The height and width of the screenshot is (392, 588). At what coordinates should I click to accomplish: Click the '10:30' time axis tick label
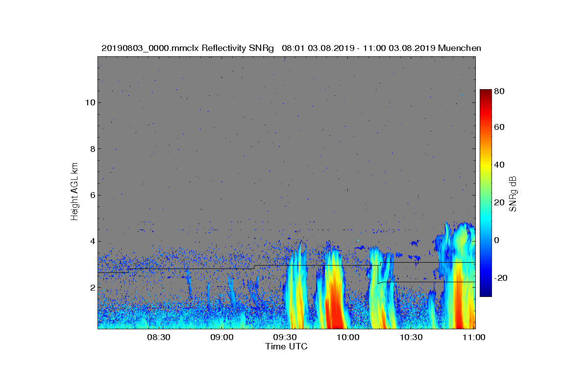click(x=412, y=337)
